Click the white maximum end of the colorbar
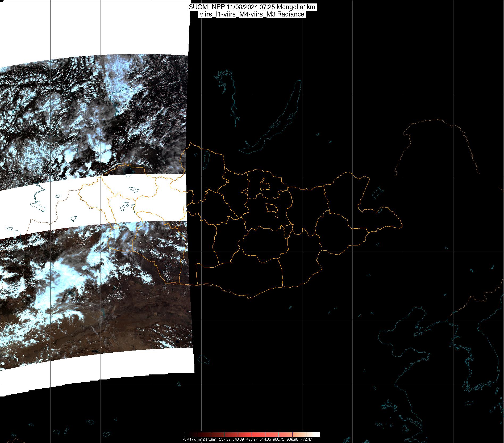This screenshot has height=443, width=504. 318,434
